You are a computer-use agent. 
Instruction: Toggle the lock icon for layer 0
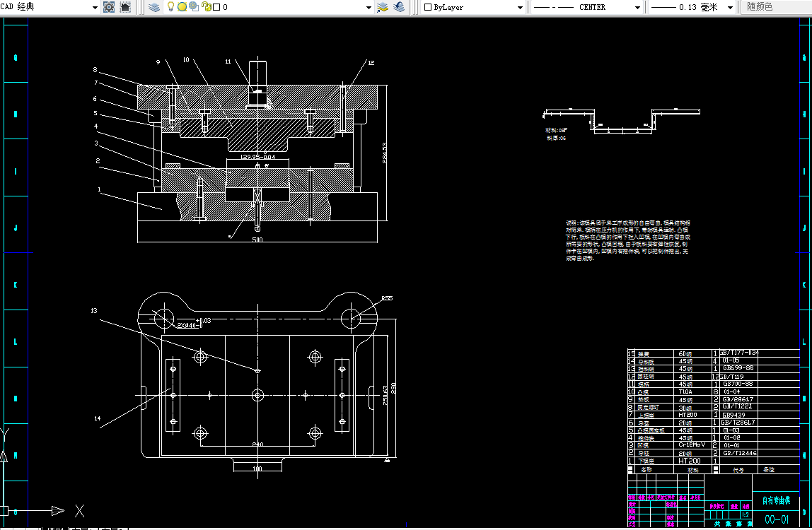point(205,7)
